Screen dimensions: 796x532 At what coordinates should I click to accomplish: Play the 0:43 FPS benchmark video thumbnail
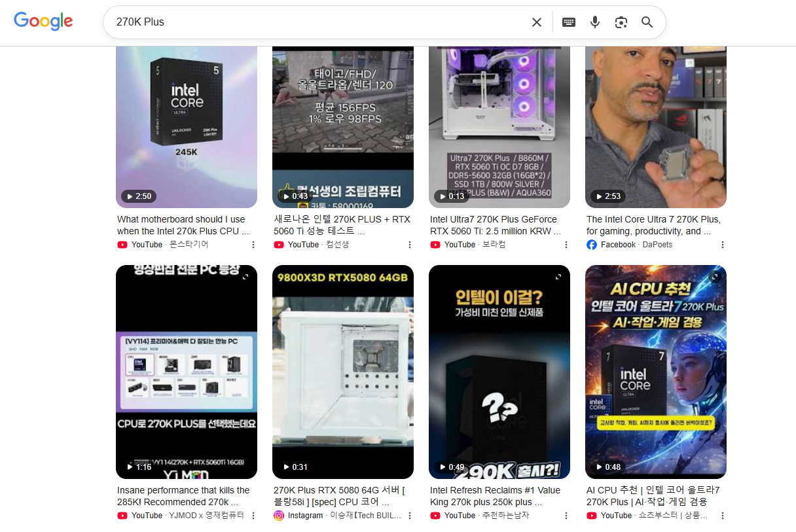343,127
